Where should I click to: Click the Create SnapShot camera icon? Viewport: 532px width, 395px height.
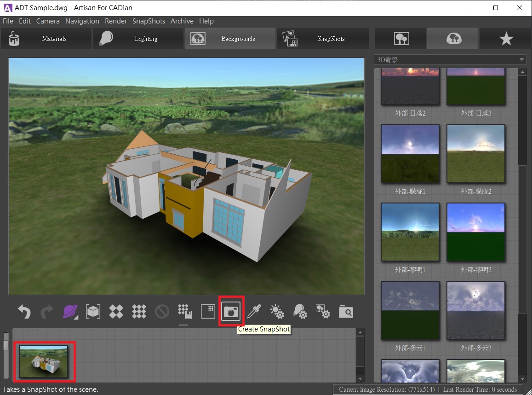[x=231, y=312]
